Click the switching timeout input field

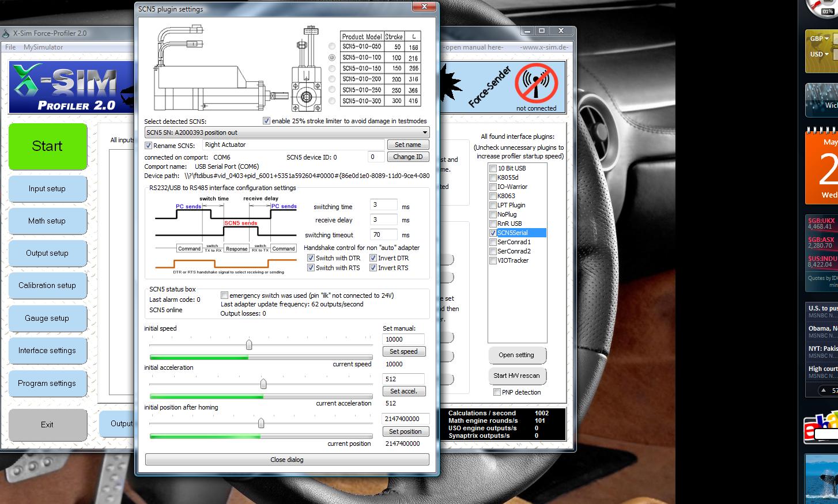pos(384,234)
